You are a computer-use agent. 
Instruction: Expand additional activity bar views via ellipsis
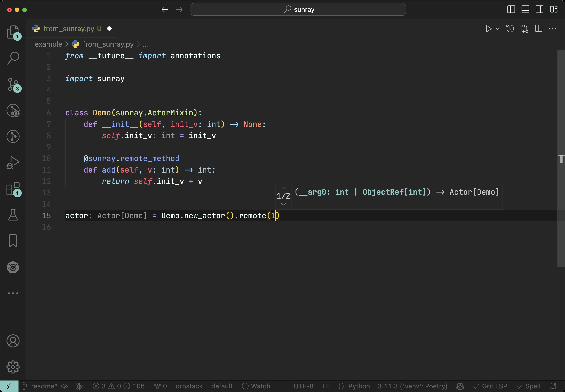coord(13,293)
